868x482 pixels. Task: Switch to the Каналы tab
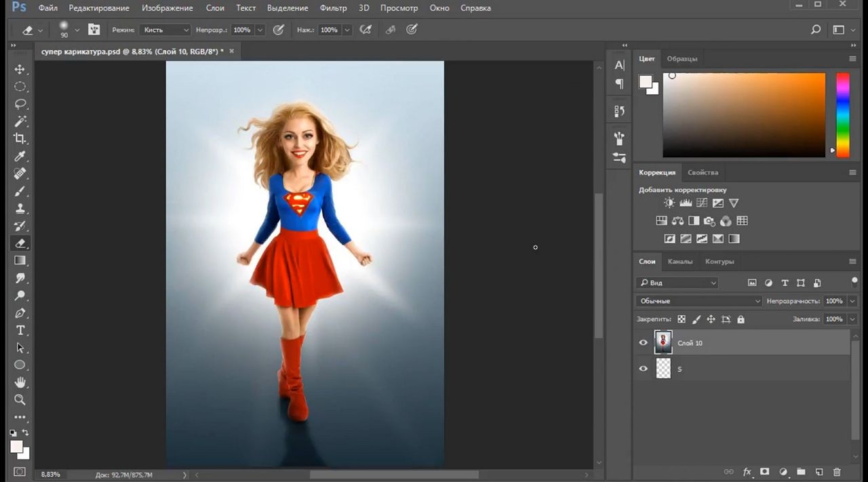tap(680, 262)
